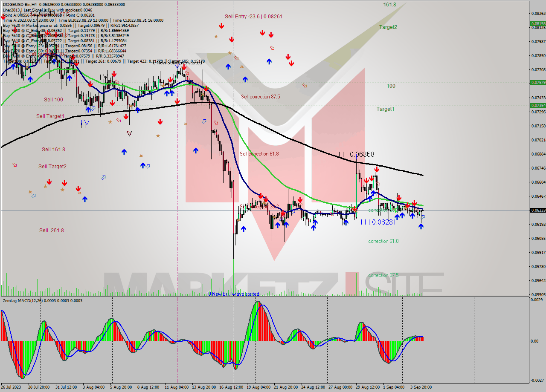Click the green 'correction 87.5' label
This screenshot has height=392, width=546.
click(383, 275)
